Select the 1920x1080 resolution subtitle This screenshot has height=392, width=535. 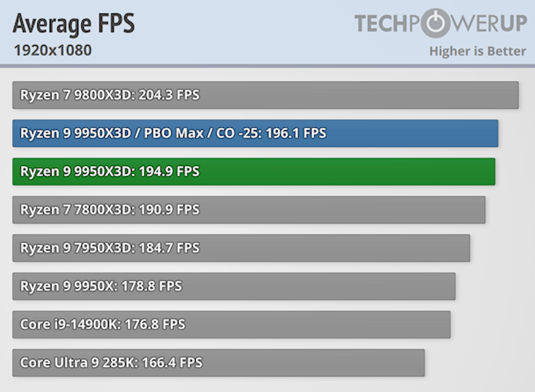point(52,50)
